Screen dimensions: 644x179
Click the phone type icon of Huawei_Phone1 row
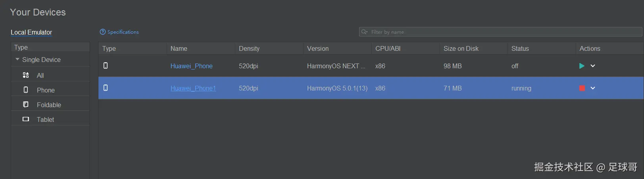[106, 88]
